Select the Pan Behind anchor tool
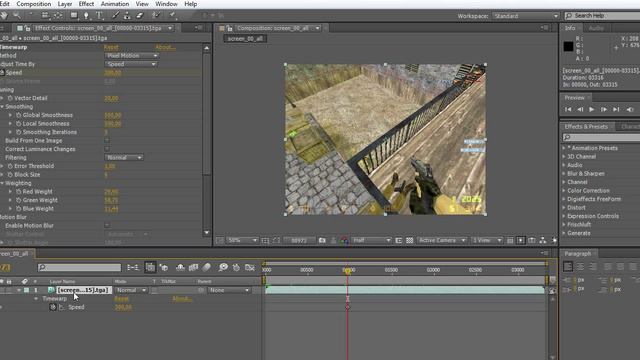Screen dimensions: 640x360 (x=58, y=16)
